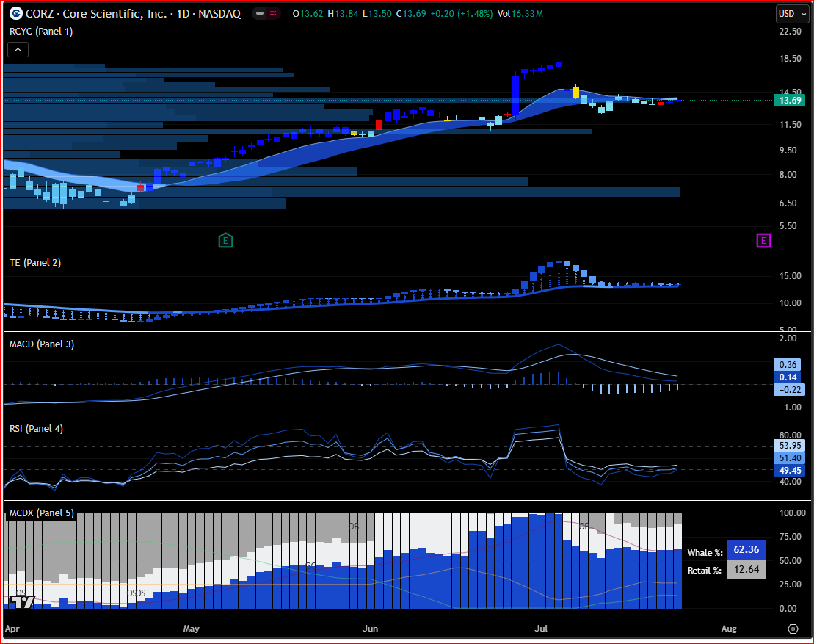
Task: Click the Whale %: label
Action: click(x=705, y=553)
